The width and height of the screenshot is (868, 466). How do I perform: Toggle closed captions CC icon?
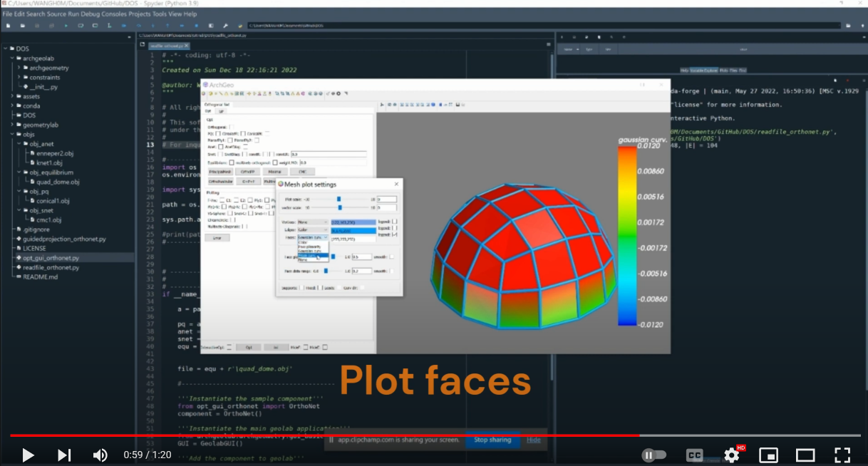point(694,455)
